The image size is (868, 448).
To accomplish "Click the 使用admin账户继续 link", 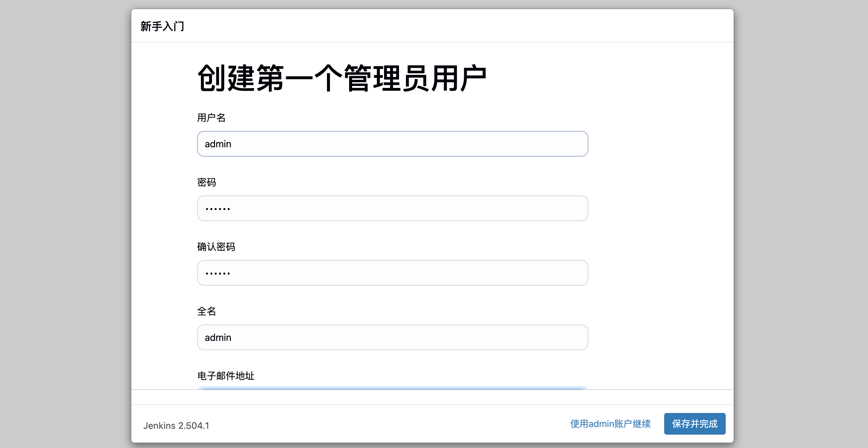I will coord(610,424).
